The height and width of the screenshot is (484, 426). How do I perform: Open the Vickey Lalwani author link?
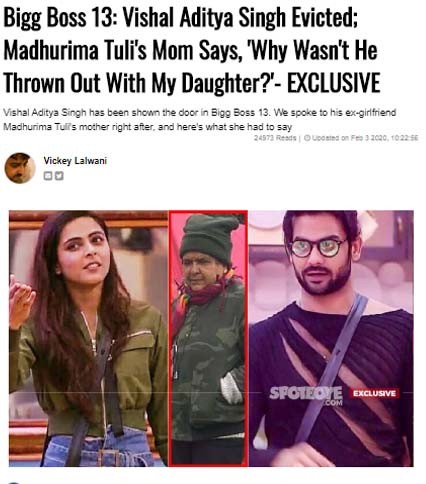pyautogui.click(x=75, y=161)
